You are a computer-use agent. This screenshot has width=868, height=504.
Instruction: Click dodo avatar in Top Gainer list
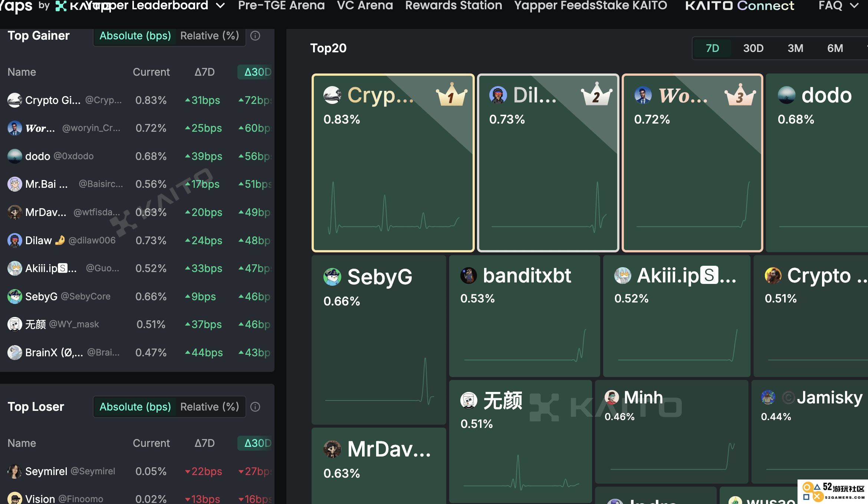[x=15, y=156]
